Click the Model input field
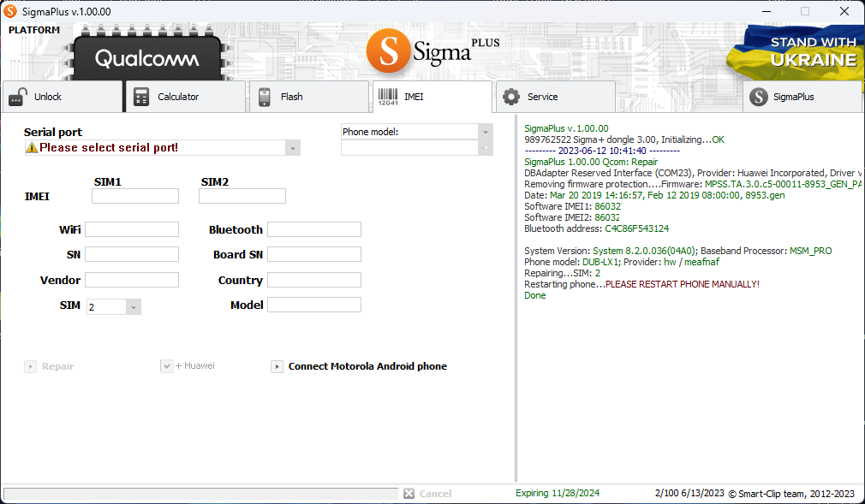 314,305
